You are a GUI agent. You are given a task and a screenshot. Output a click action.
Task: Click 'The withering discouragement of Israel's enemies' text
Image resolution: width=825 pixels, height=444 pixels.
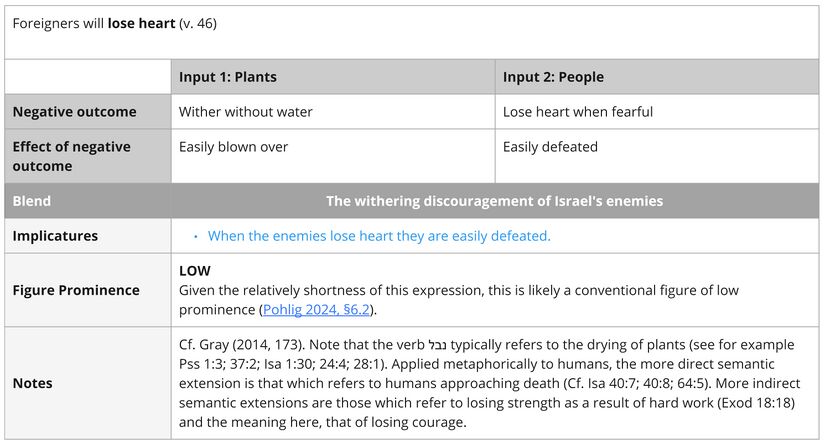(494, 201)
